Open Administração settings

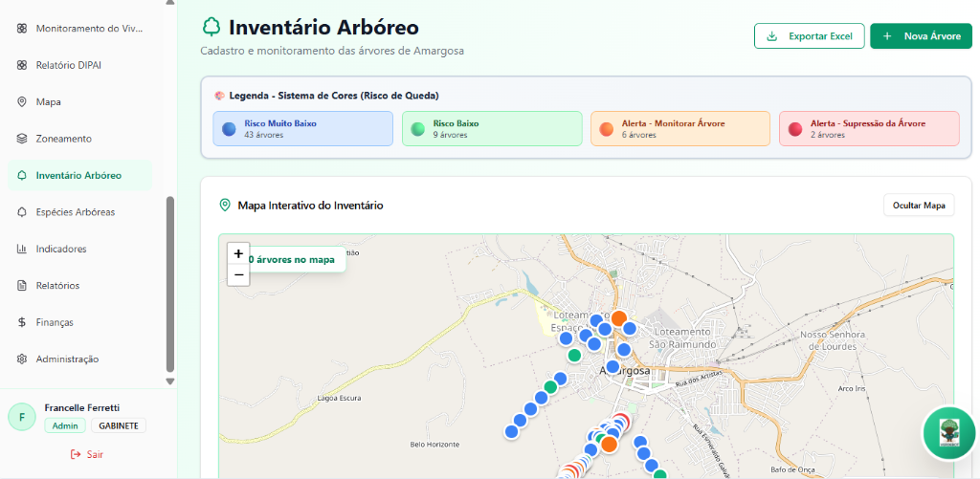coord(80,359)
